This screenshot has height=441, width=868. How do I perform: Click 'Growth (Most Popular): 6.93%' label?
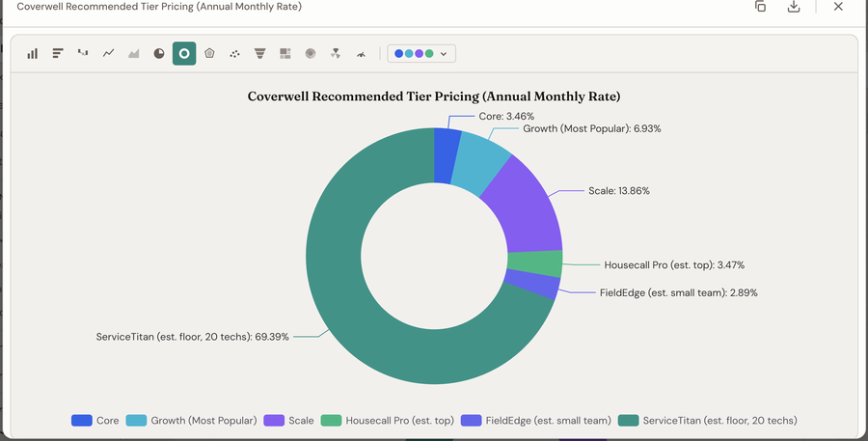[592, 128]
